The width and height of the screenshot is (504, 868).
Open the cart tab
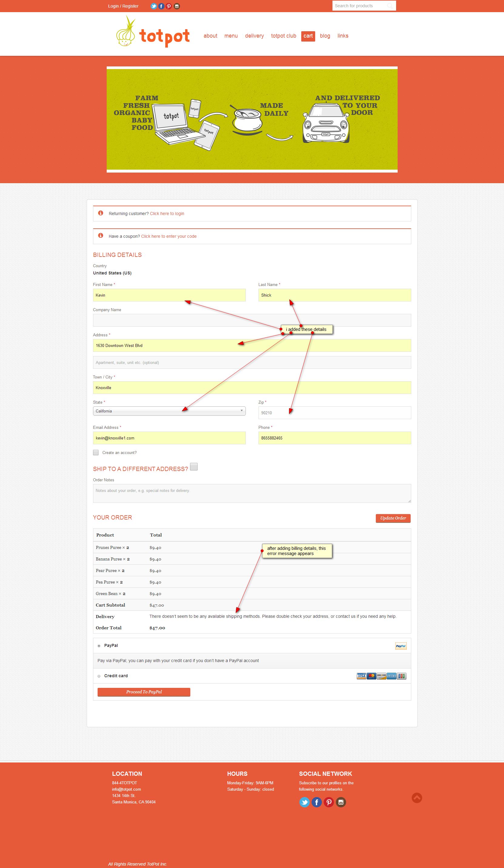308,36
